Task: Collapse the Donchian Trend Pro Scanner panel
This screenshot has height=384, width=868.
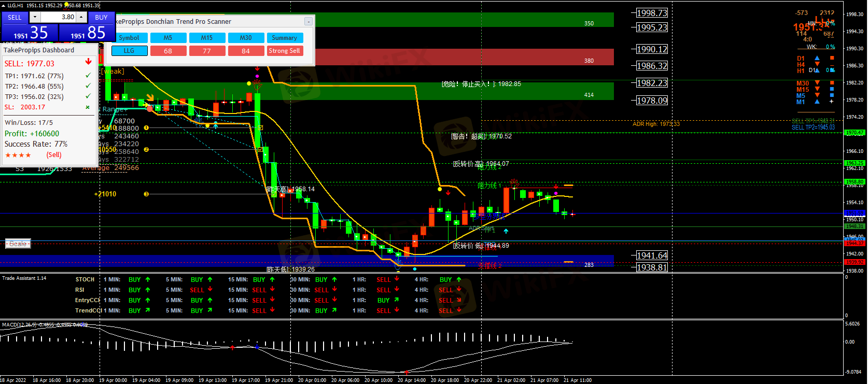Action: coord(308,21)
